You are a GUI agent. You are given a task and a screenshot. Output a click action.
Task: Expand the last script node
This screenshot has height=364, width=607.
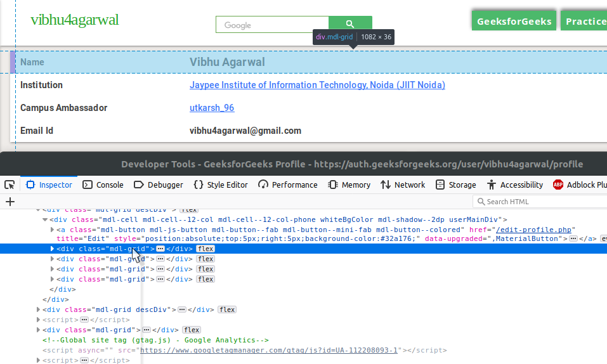tap(38, 360)
